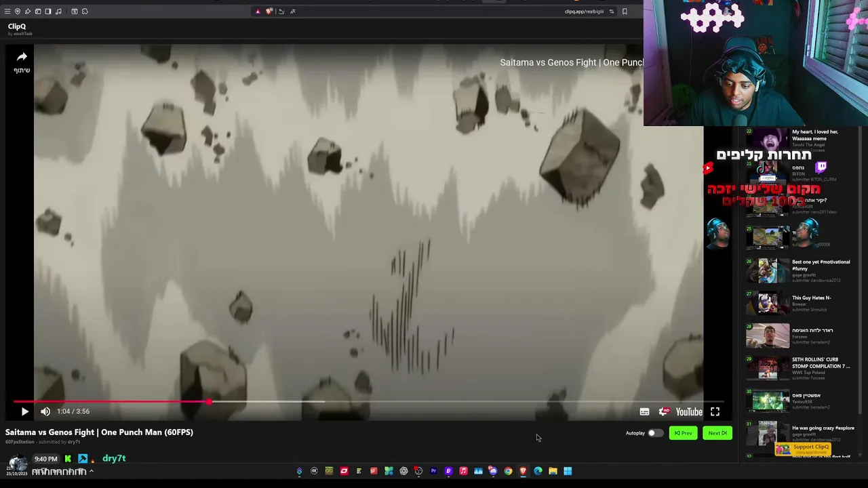
Task: Click the green Kick icon beside dry7t
Action: 68,459
